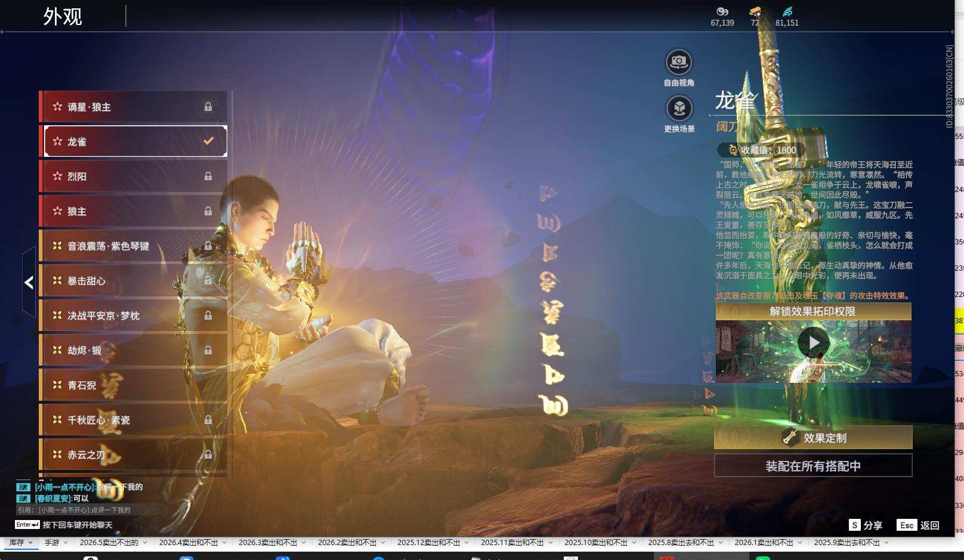The height and width of the screenshot is (560, 964).
Task: Switch to the 2026.1卖出和不出 sheet tab
Action: [x=764, y=543]
